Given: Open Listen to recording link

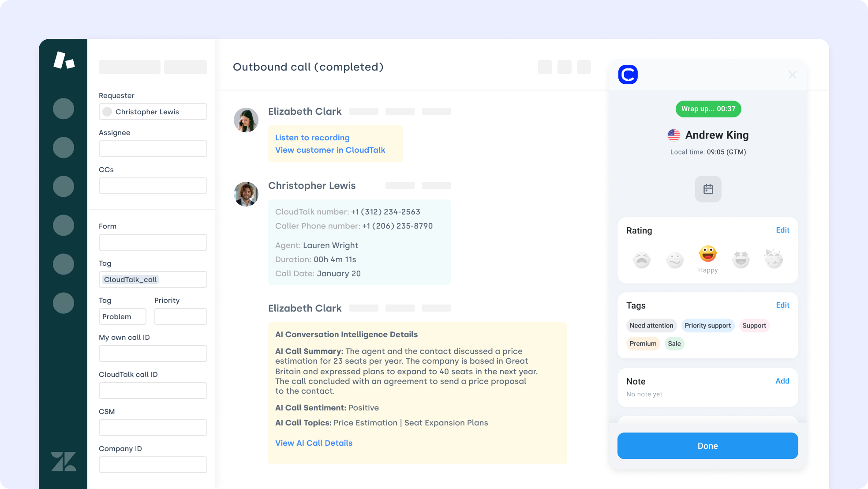Looking at the screenshot, I should [x=312, y=138].
